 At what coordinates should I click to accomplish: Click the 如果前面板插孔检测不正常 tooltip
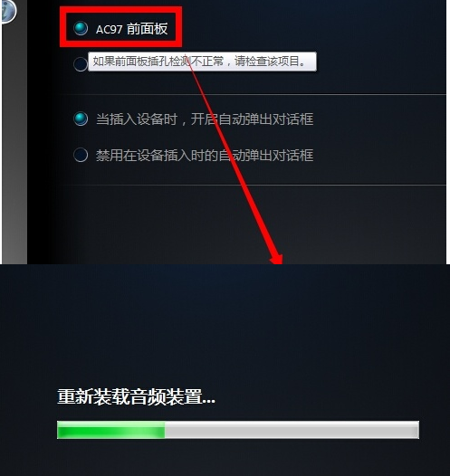click(x=202, y=62)
